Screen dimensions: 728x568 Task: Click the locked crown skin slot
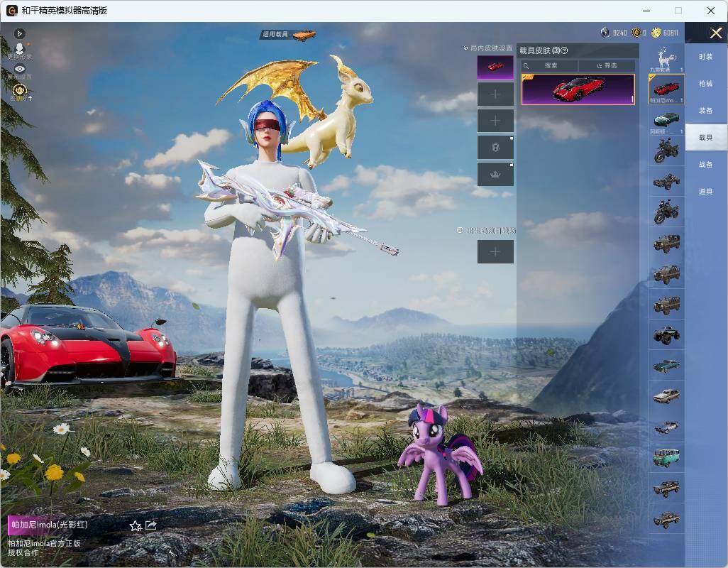[495, 174]
